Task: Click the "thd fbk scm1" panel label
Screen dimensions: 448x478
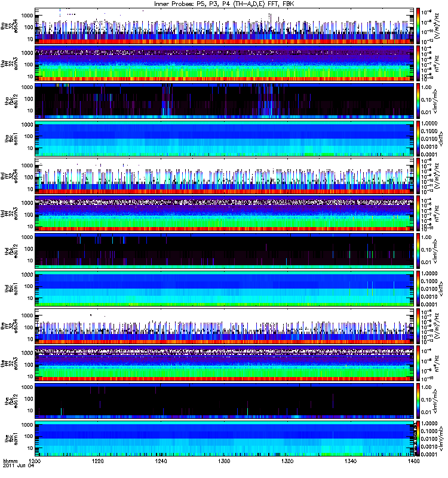Action: [x=11, y=289]
